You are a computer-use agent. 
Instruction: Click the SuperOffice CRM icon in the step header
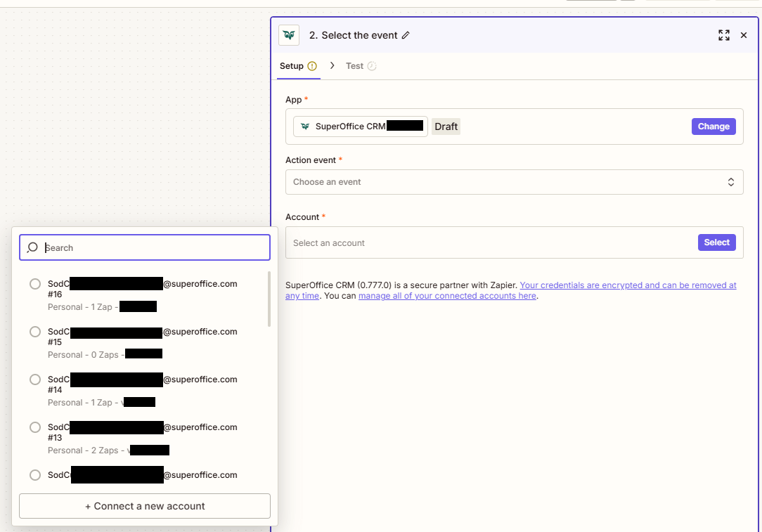pyautogui.click(x=288, y=34)
